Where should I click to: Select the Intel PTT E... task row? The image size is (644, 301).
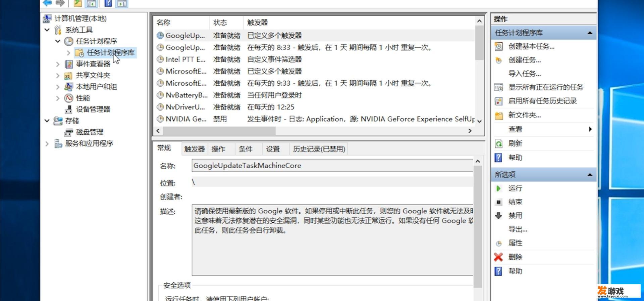[x=315, y=59]
